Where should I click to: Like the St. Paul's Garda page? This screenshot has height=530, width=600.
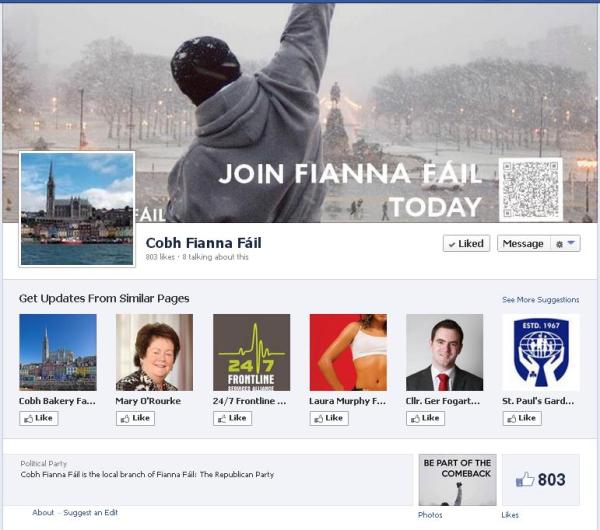522,418
